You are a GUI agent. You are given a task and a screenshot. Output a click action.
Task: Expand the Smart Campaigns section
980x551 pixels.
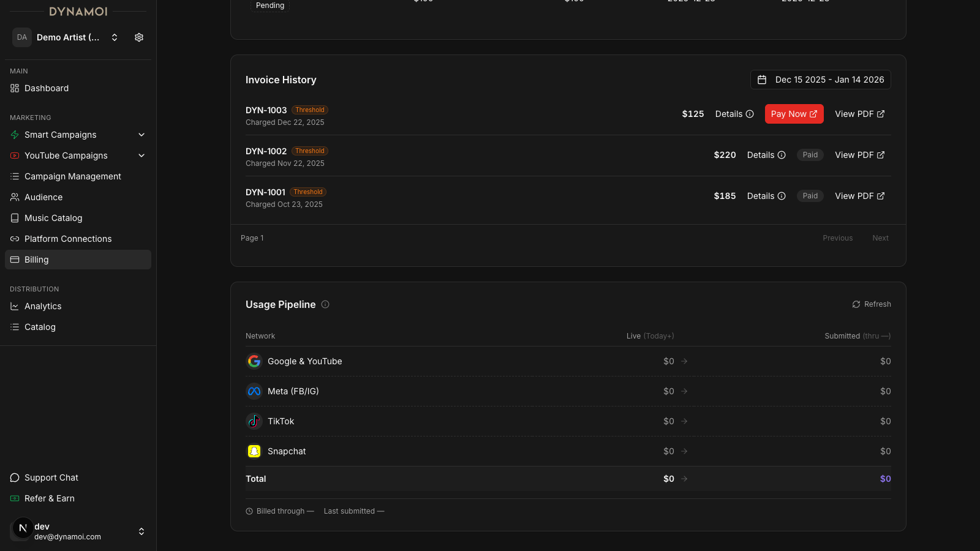(141, 135)
